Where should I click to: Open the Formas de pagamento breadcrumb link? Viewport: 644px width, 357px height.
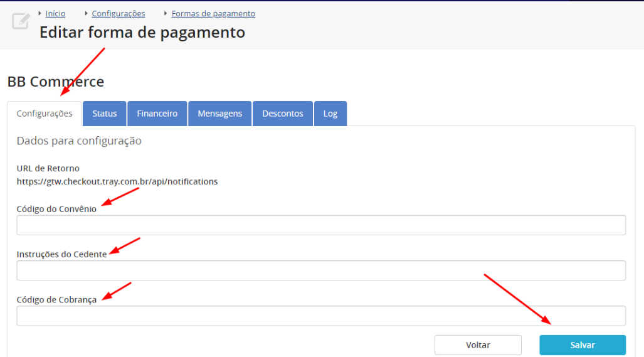tap(213, 14)
